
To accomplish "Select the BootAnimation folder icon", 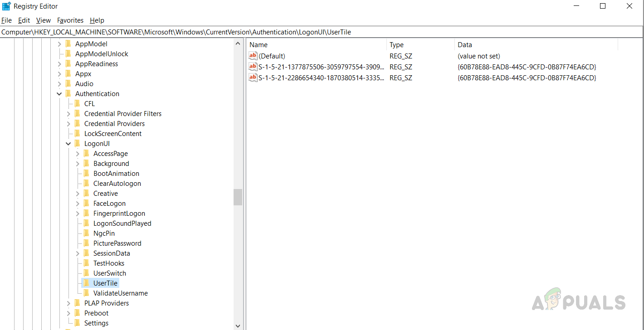I will tap(87, 174).
